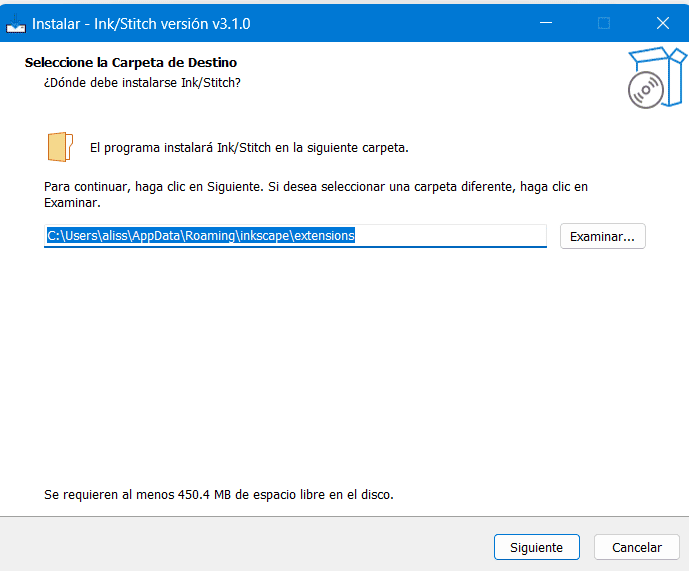Click the '¿Dónde debe instalarse Ink/Stitch?' text
Viewport: 689px width, 571px height.
tap(142, 83)
